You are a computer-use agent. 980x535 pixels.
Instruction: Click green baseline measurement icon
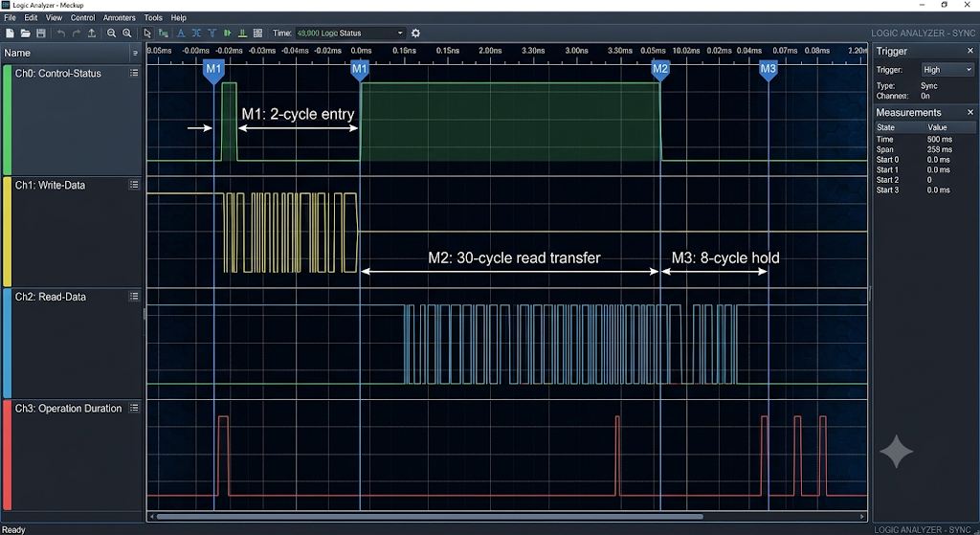tap(242, 33)
